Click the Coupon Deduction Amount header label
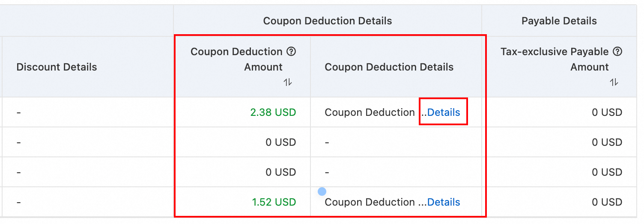Image resolution: width=644 pixels, height=224 pixels. click(237, 59)
